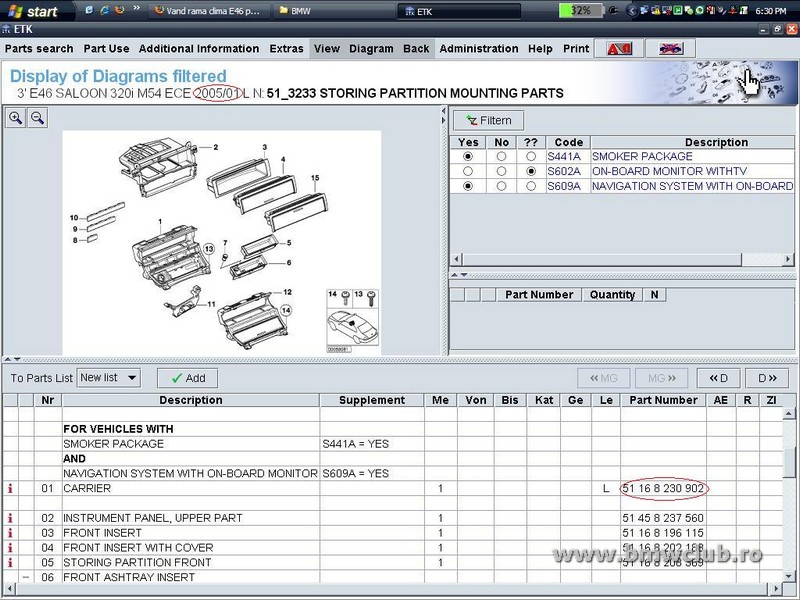
Task: Click callout number 15 in the diagram
Action: [315, 178]
